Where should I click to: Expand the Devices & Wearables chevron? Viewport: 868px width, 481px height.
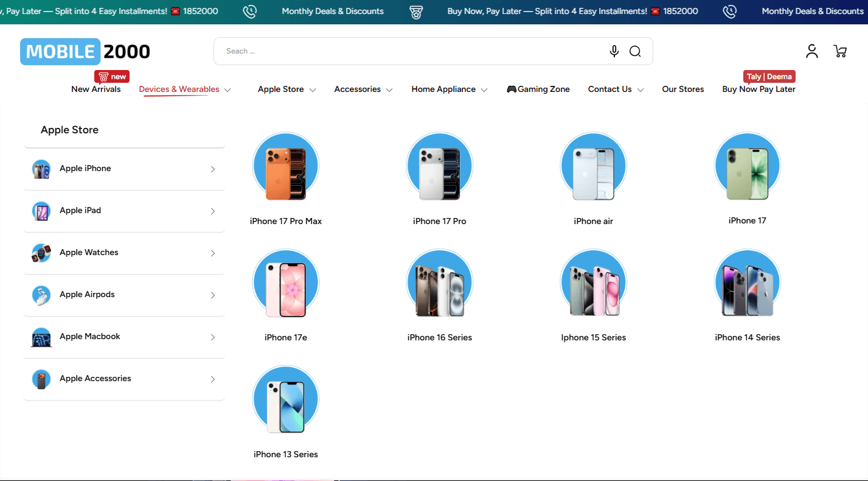pos(227,90)
